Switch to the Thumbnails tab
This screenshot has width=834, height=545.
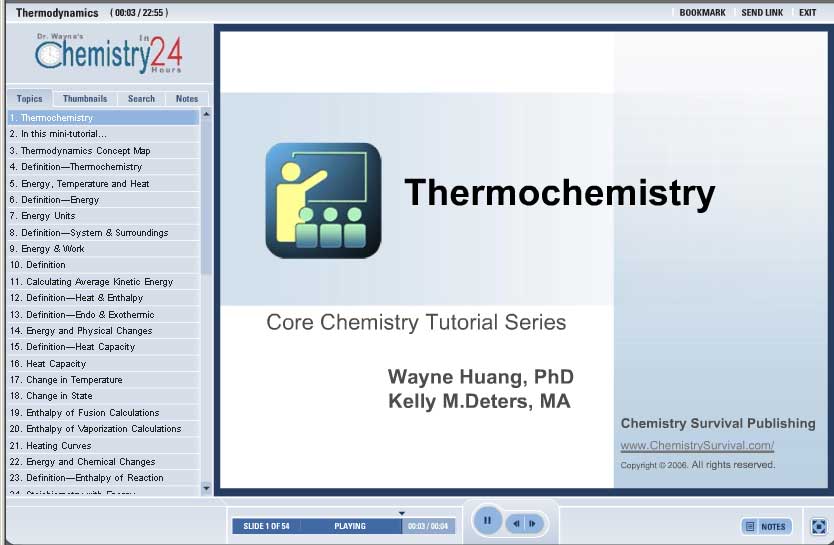point(85,99)
